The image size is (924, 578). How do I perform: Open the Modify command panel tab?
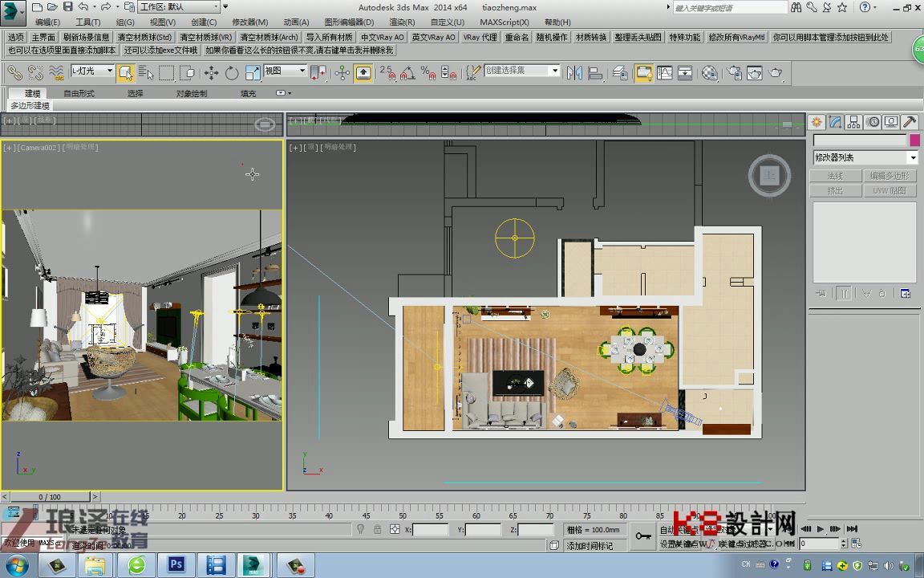(x=835, y=122)
